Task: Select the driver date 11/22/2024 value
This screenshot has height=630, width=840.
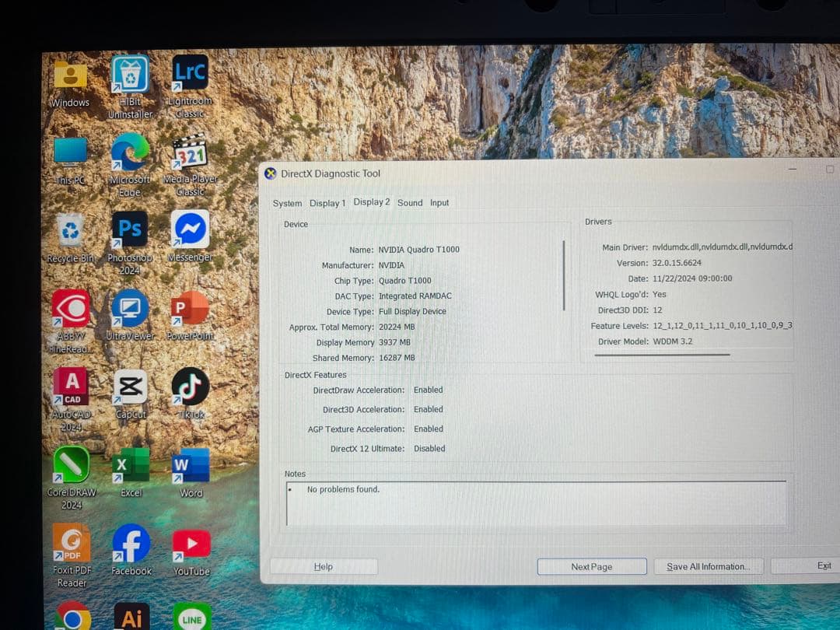Action: click(x=692, y=278)
